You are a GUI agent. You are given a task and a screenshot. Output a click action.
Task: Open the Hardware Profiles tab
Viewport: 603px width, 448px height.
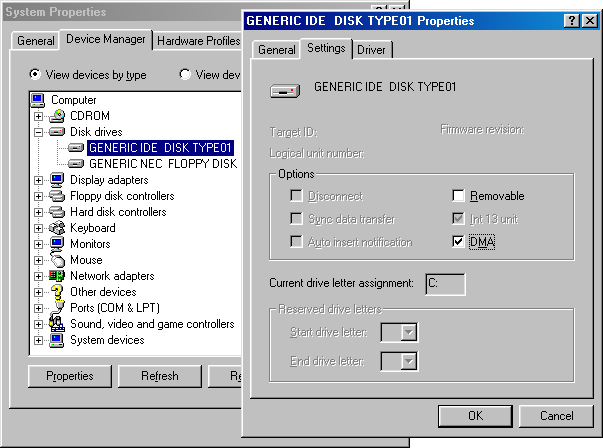point(198,41)
